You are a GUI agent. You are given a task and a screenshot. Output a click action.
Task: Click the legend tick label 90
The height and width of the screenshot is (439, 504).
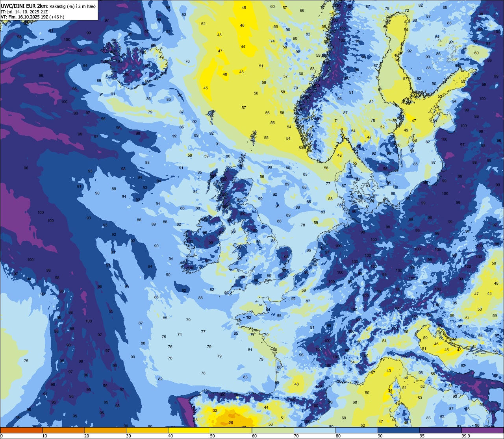(x=380, y=436)
